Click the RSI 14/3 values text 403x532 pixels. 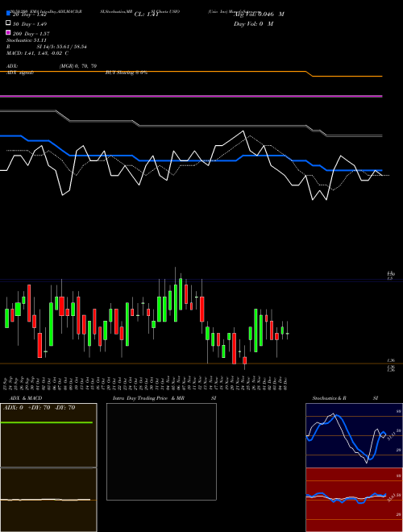click(x=61, y=47)
